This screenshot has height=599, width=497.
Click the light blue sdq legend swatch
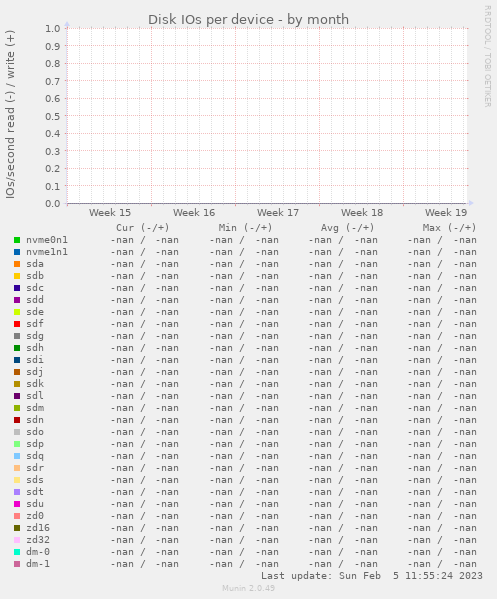[17, 456]
